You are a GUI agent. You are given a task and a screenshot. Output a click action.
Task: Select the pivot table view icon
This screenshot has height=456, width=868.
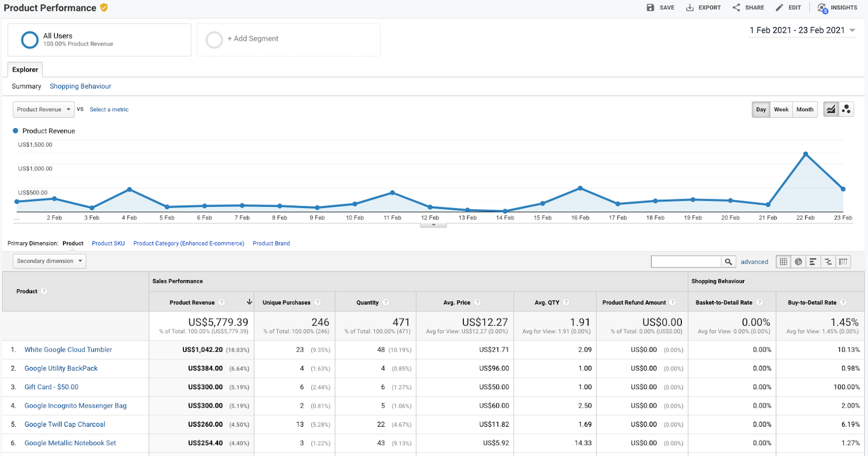tap(843, 262)
